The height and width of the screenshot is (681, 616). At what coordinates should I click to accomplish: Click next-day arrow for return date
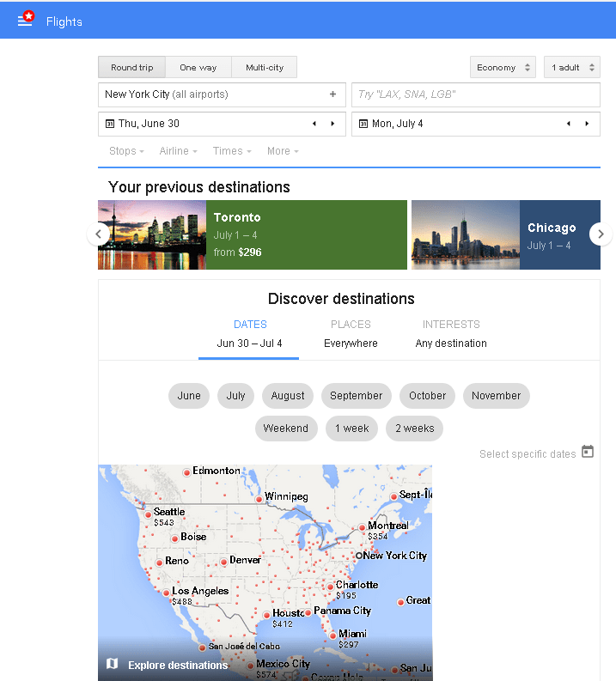587,124
